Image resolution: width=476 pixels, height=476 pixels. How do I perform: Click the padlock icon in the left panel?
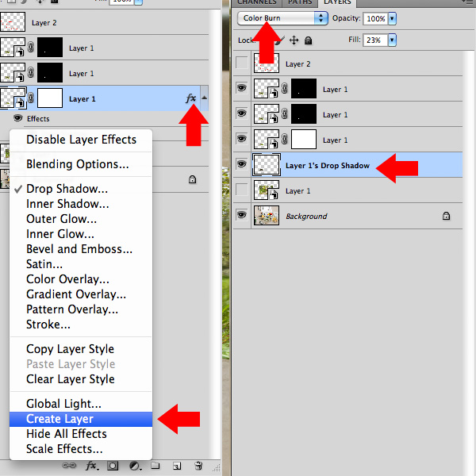pos(192,179)
